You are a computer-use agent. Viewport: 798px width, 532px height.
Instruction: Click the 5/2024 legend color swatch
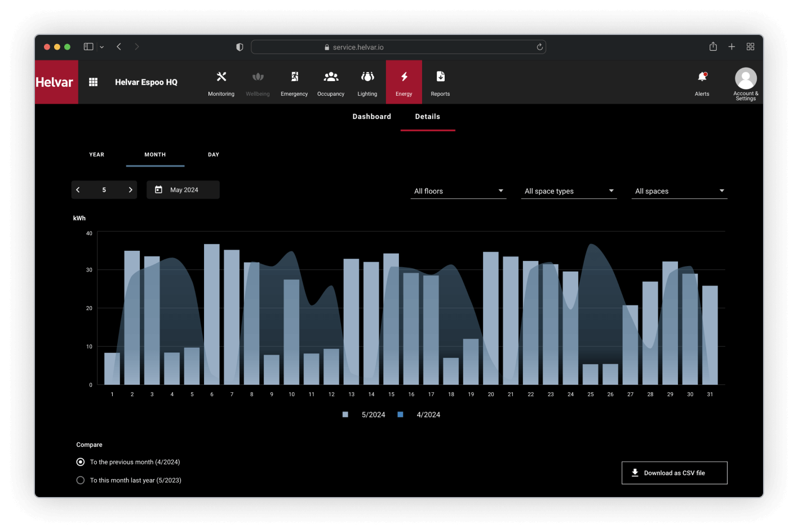[345, 415]
